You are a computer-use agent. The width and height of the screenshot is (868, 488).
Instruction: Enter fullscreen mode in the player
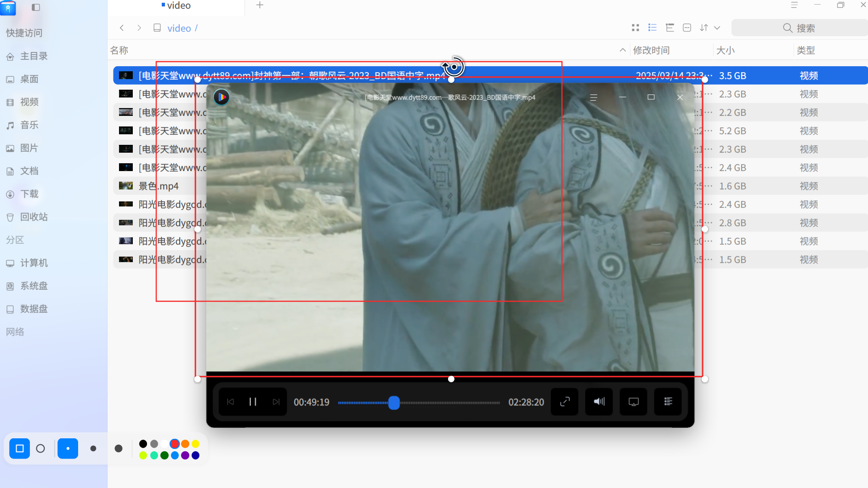pos(565,402)
